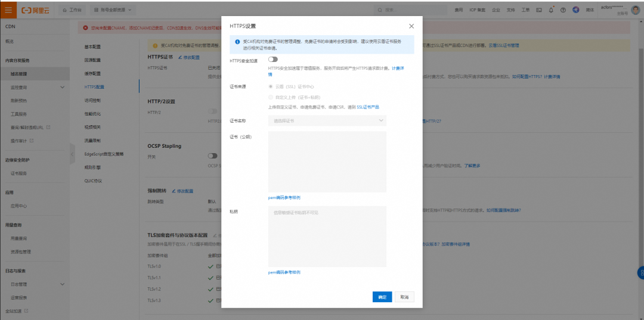Open the SSL证书产品 link
The image size is (644, 320).
click(368, 107)
